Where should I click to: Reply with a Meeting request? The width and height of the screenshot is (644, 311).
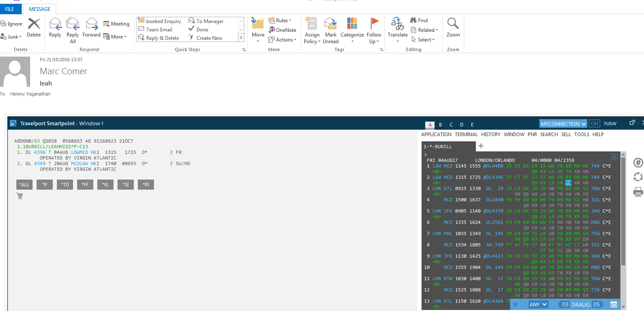click(116, 24)
